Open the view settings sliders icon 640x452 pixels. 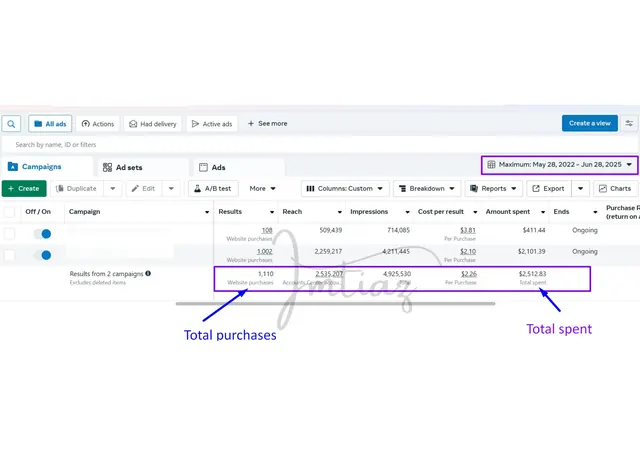coord(629,123)
